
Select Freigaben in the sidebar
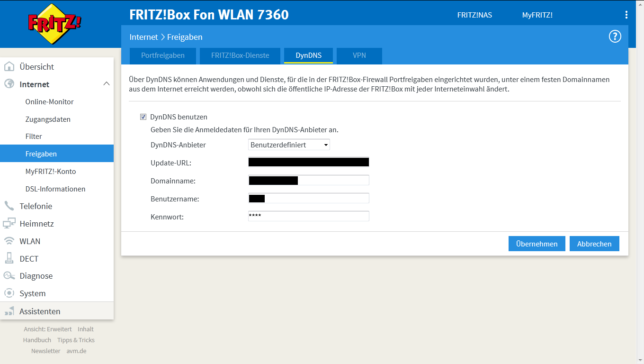pyautogui.click(x=57, y=154)
